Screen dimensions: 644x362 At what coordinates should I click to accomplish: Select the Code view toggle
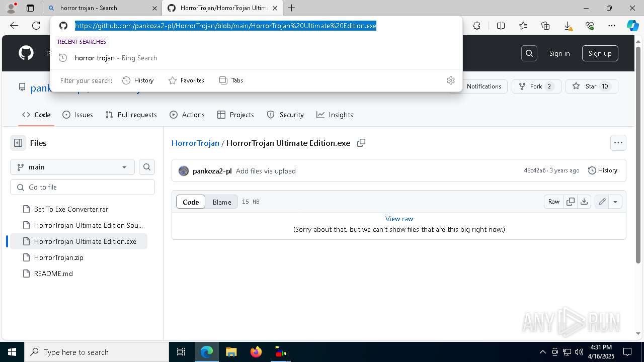(191, 202)
